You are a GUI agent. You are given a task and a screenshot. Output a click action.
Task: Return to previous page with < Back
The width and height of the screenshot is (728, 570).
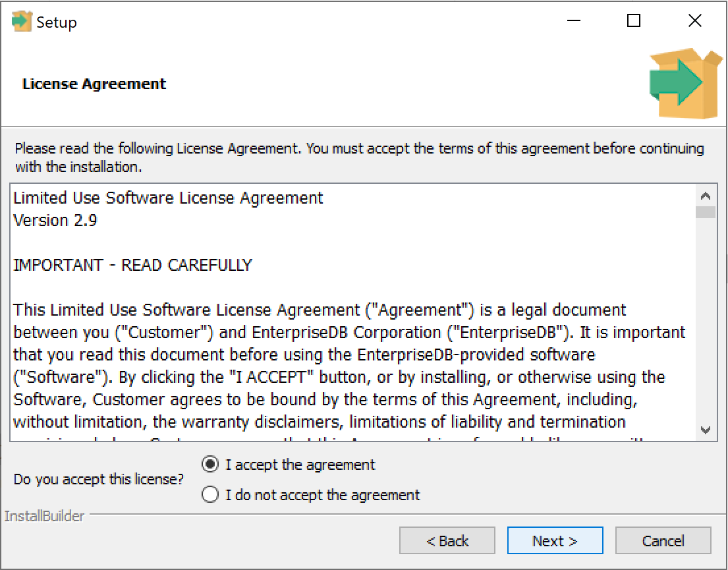tap(447, 541)
